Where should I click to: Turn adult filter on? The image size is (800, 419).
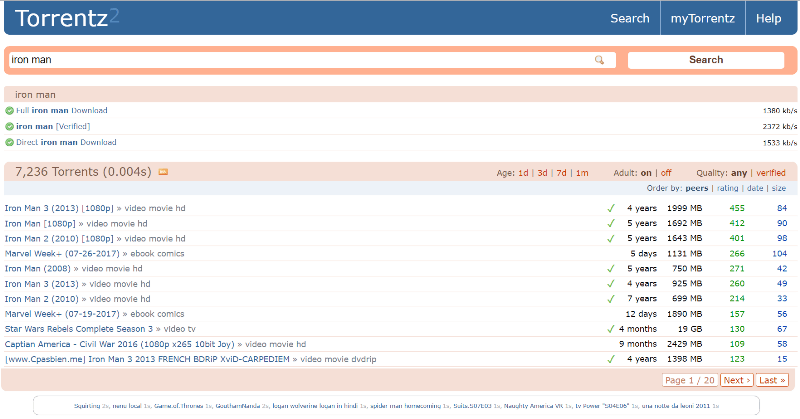tap(646, 173)
